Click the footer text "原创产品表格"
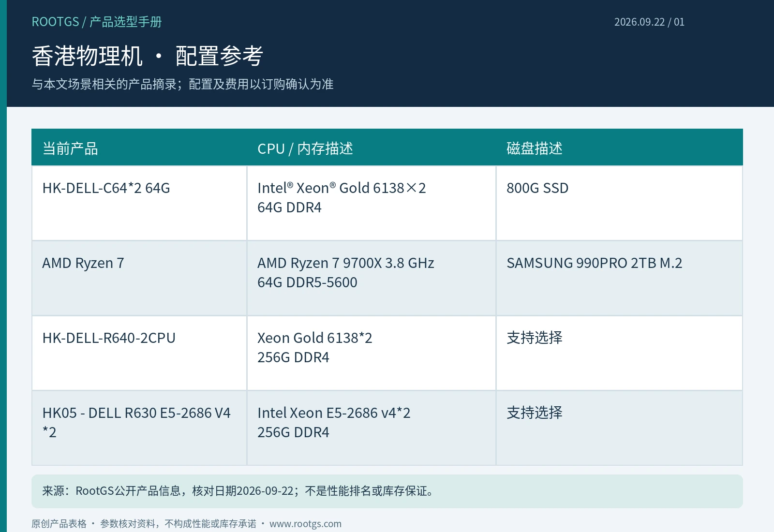This screenshot has width=774, height=532. pos(59,524)
